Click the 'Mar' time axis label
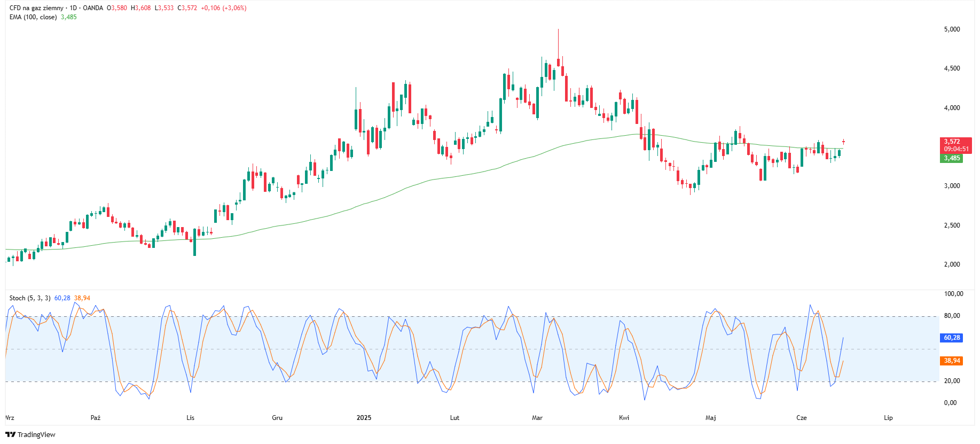 [x=537, y=418]
